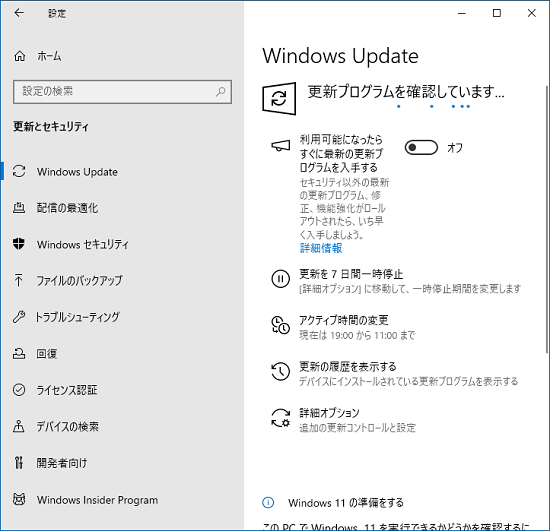Click the active hours clock icon

[x=280, y=325]
